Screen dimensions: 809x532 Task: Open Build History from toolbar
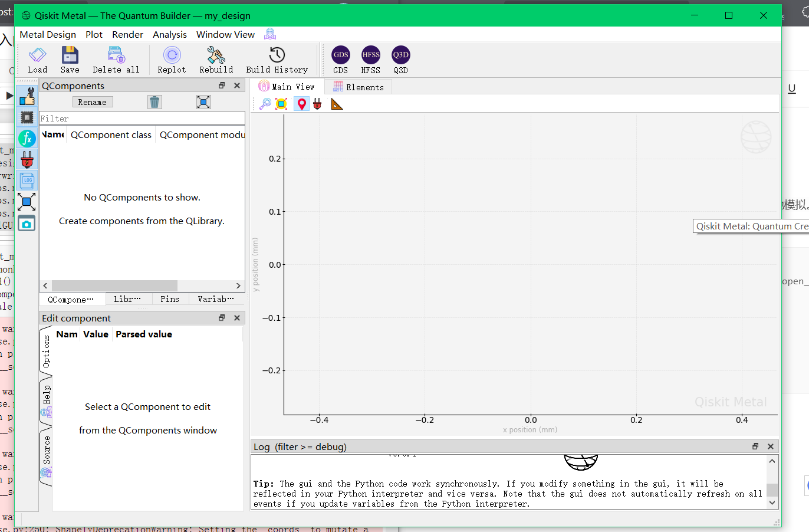point(277,60)
